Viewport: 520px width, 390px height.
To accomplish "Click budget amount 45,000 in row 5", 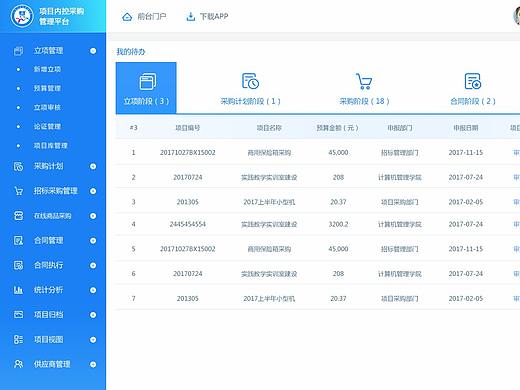I will [x=338, y=249].
